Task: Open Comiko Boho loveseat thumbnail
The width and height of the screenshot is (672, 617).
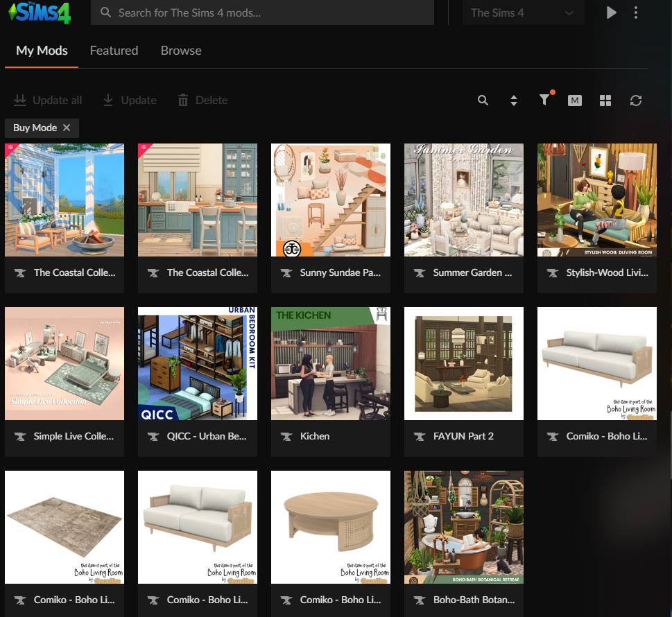Action: 198,527
